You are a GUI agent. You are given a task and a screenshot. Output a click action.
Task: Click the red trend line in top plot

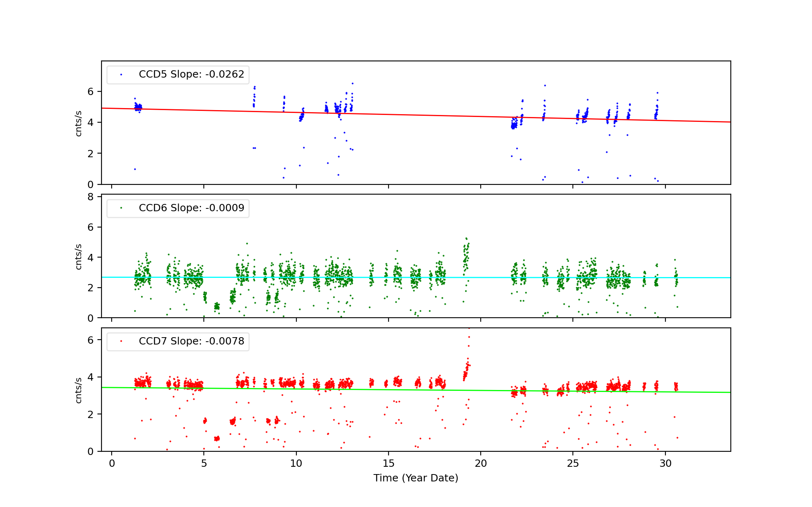click(406, 115)
